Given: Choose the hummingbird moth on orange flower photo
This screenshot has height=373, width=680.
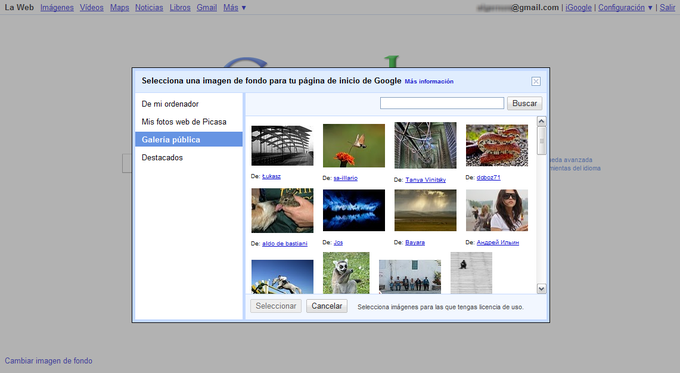Looking at the screenshot, I should 354,145.
